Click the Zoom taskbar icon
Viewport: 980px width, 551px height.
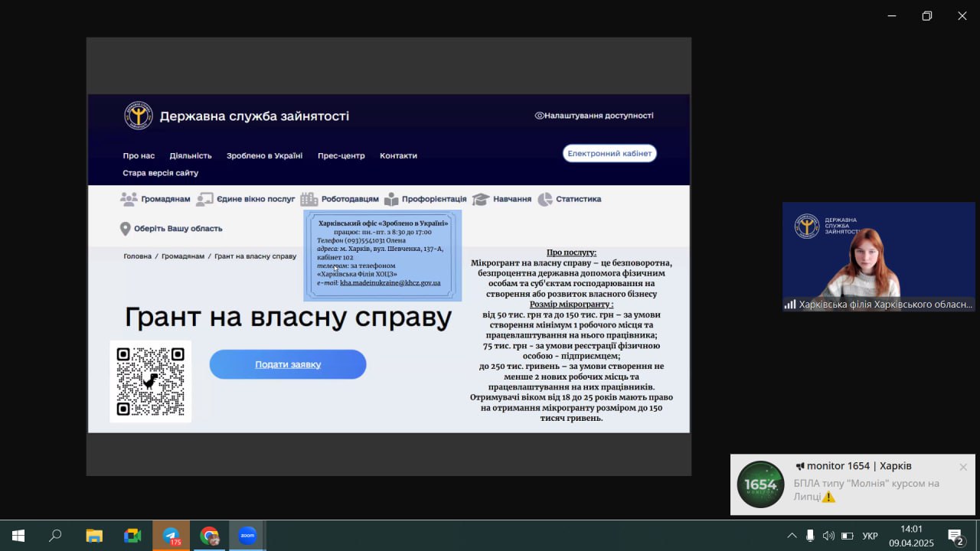pyautogui.click(x=247, y=536)
